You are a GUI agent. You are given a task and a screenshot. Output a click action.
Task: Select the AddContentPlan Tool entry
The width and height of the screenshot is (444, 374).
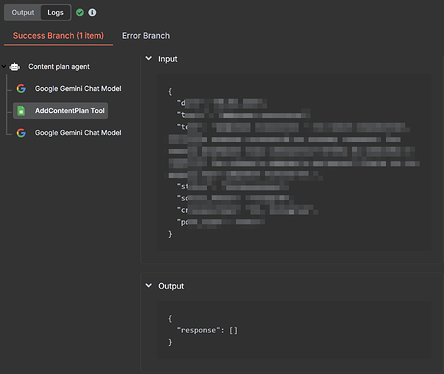point(60,111)
